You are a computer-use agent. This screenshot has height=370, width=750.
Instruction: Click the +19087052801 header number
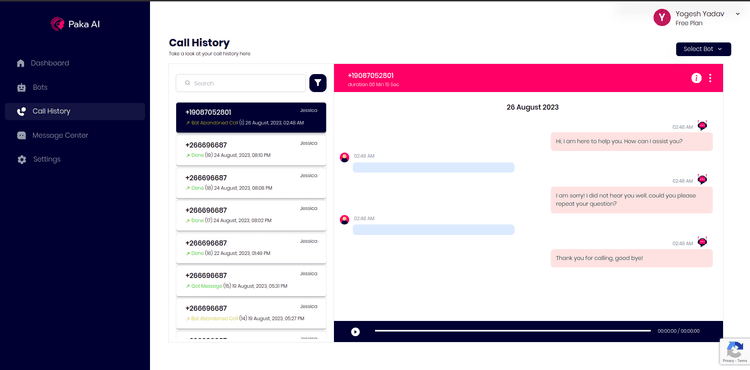coord(371,76)
